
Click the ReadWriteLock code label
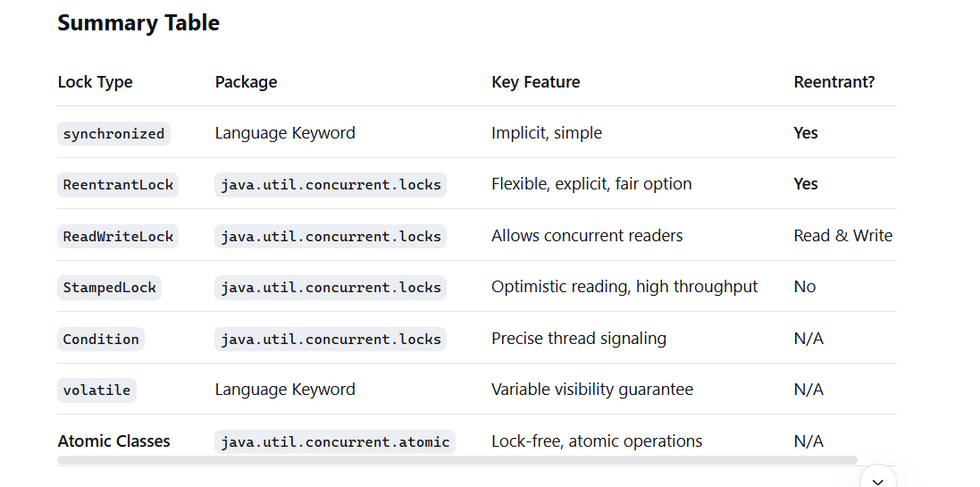118,237
